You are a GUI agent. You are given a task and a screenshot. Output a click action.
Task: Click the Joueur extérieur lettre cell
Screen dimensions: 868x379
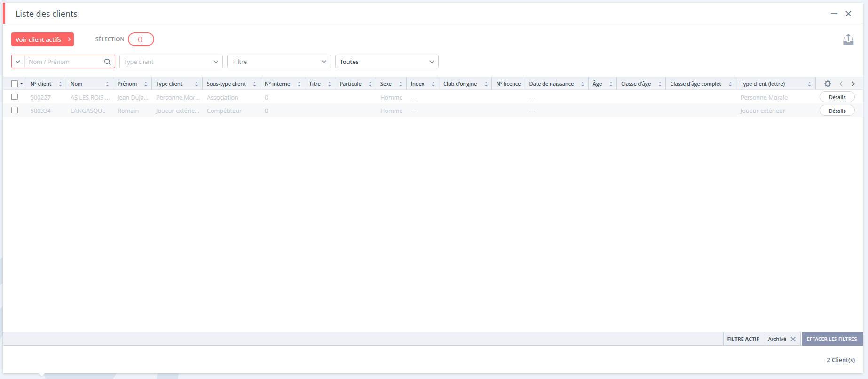tap(763, 111)
